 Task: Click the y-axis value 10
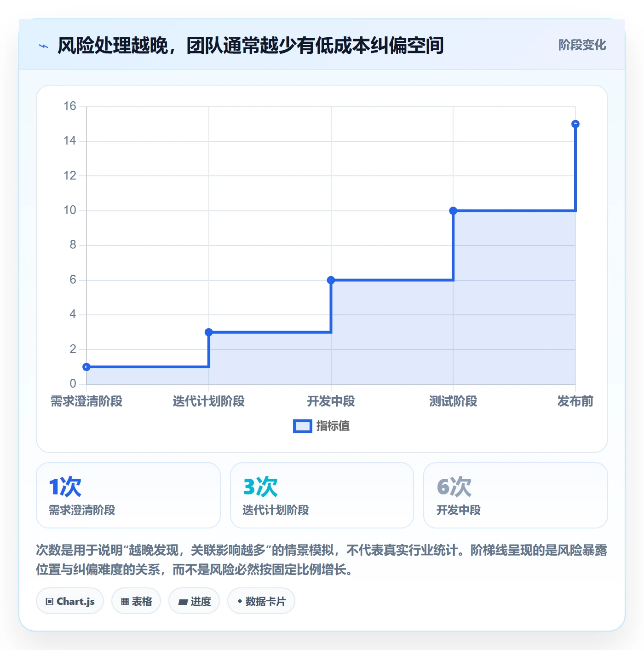(70, 210)
